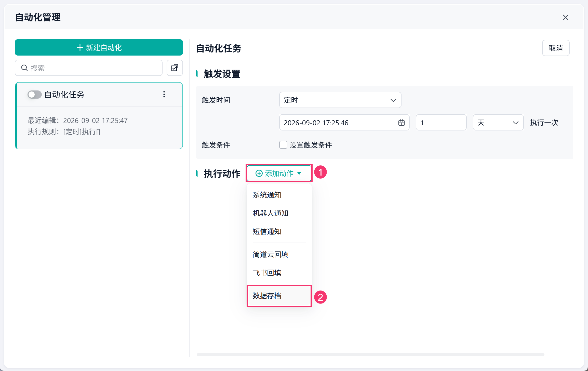
Task: Click the plus circle icon in 添加动作
Action: pos(259,173)
